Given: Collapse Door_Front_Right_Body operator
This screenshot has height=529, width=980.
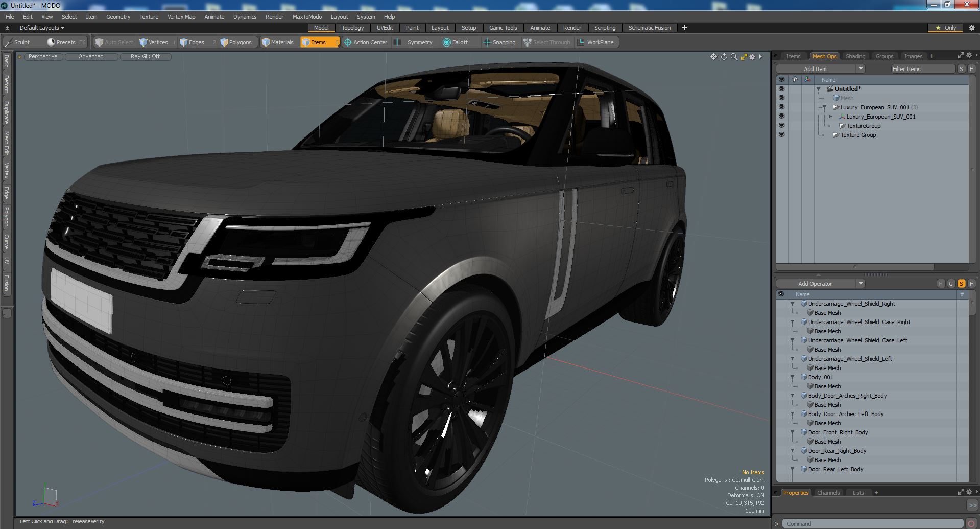Looking at the screenshot, I should (x=793, y=432).
